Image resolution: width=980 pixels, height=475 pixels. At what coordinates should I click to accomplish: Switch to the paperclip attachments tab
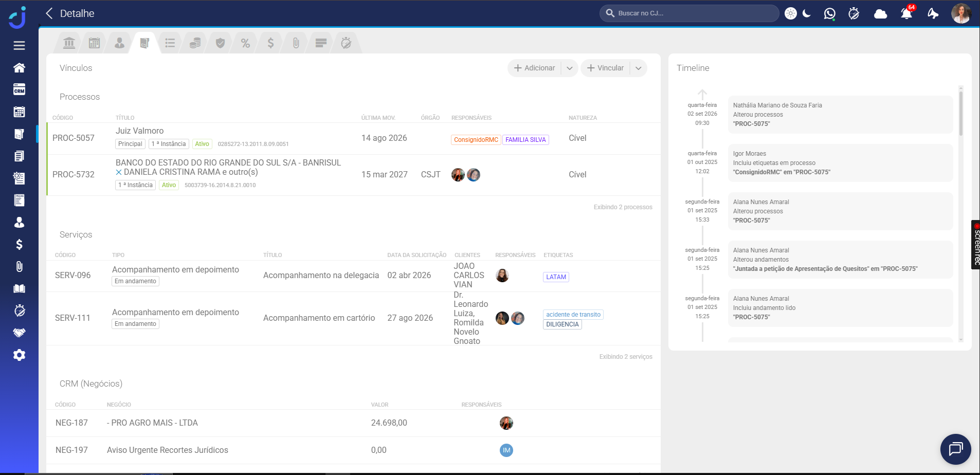click(296, 43)
